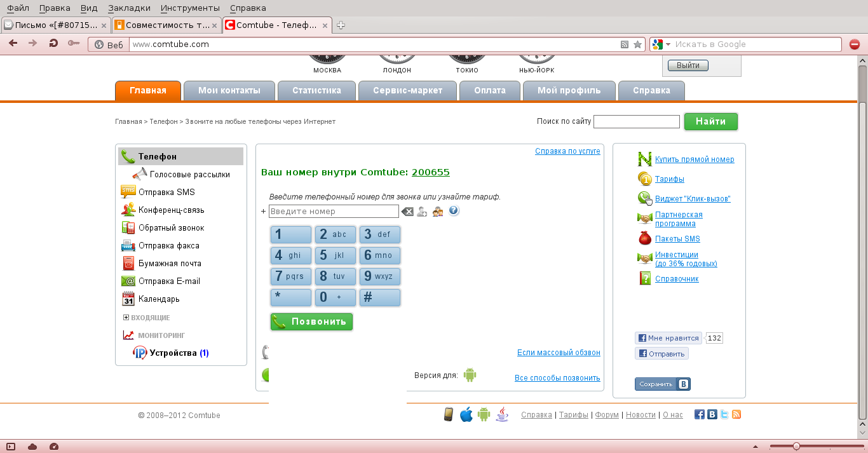Click the Искать в Google search box
Image resolution: width=868 pixels, height=453 pixels.
tap(755, 44)
